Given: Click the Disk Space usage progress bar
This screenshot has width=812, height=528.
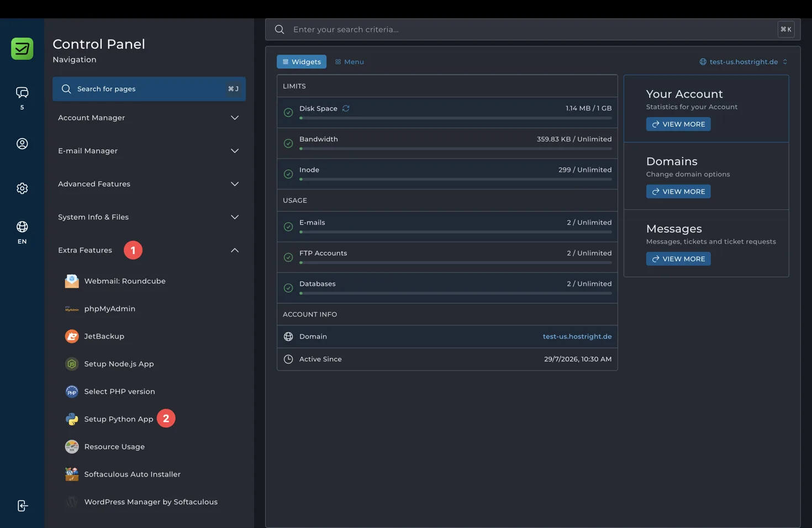Looking at the screenshot, I should pos(456,118).
